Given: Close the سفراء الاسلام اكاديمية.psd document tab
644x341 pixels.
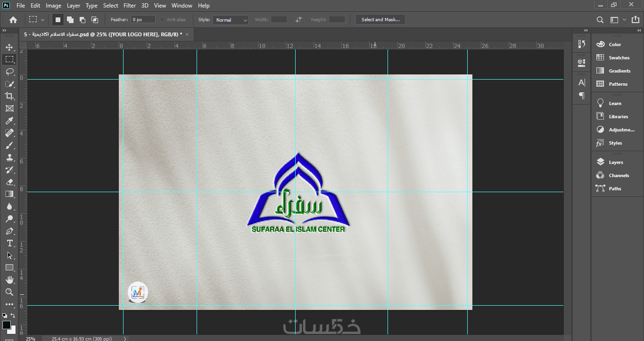Looking at the screenshot, I should pos(187,34).
